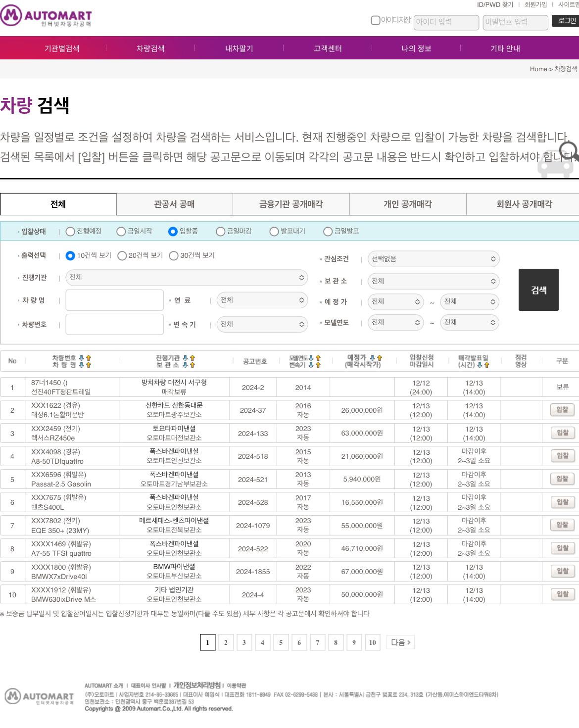Open the 예정가 minimum dropdown
This screenshot has height=728, width=579.
(395, 302)
